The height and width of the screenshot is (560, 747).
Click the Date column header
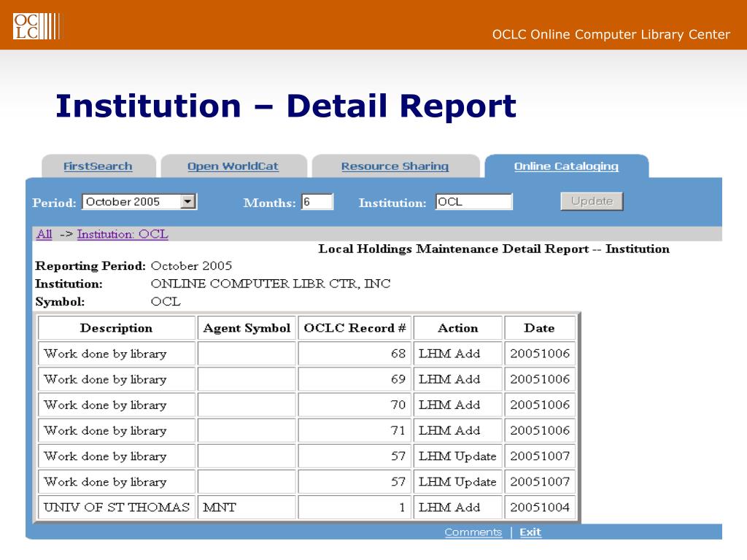click(x=540, y=328)
